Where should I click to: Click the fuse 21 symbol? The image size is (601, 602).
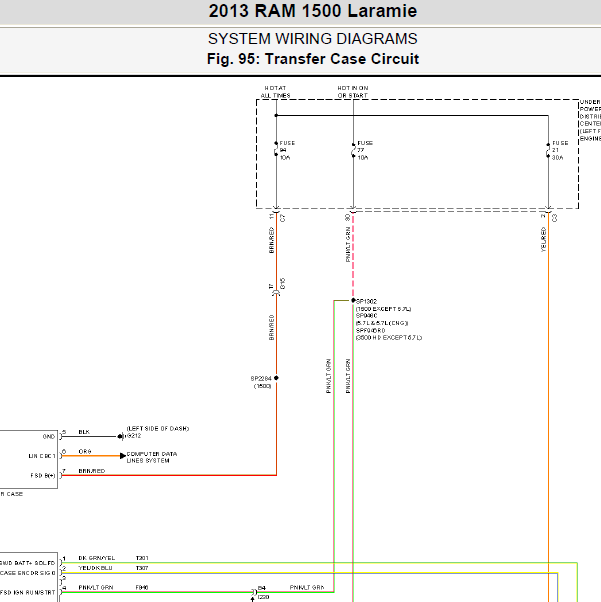click(x=548, y=150)
